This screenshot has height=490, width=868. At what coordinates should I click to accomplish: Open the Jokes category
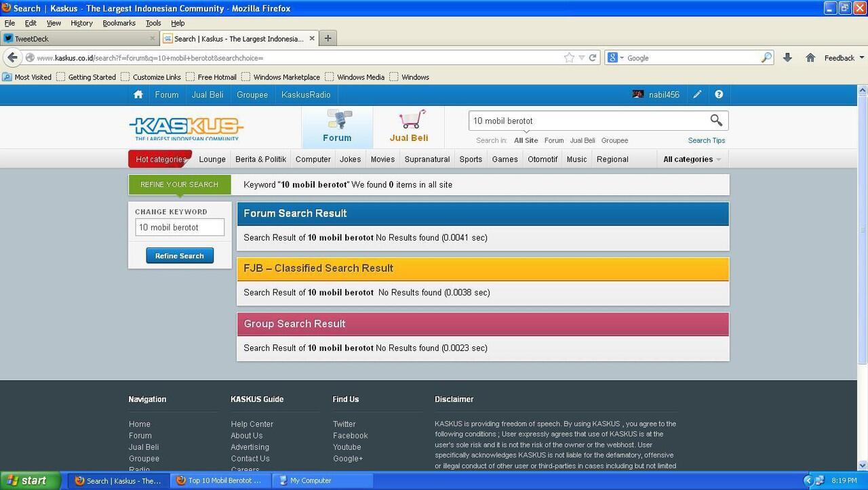pyautogui.click(x=351, y=159)
